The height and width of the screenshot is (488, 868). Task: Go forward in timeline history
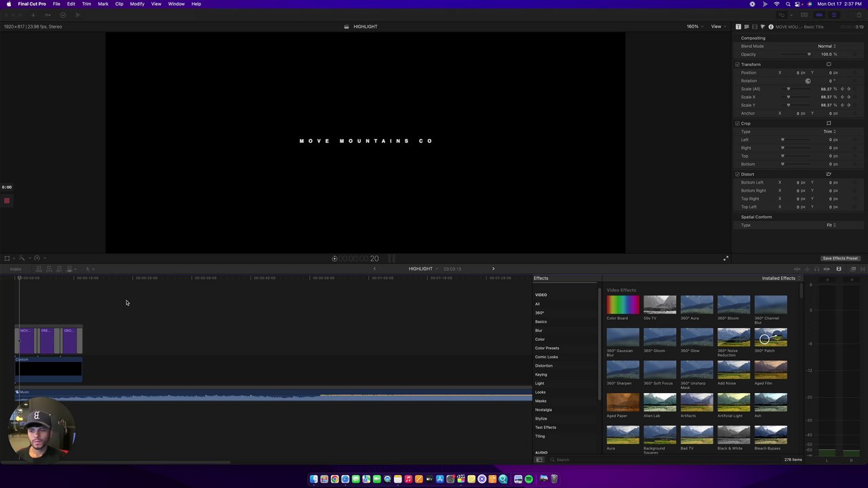(493, 268)
